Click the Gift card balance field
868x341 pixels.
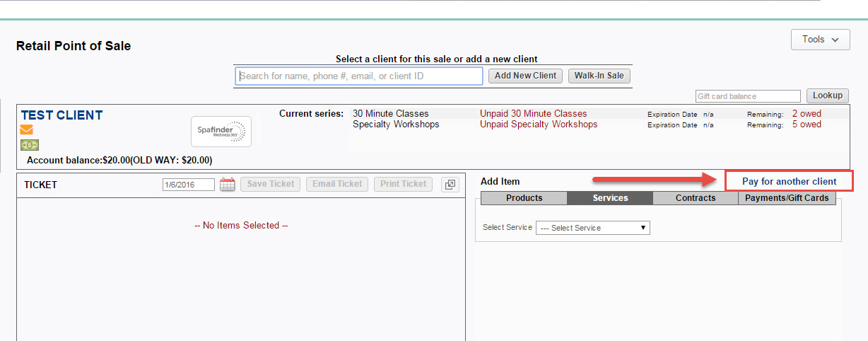click(747, 96)
